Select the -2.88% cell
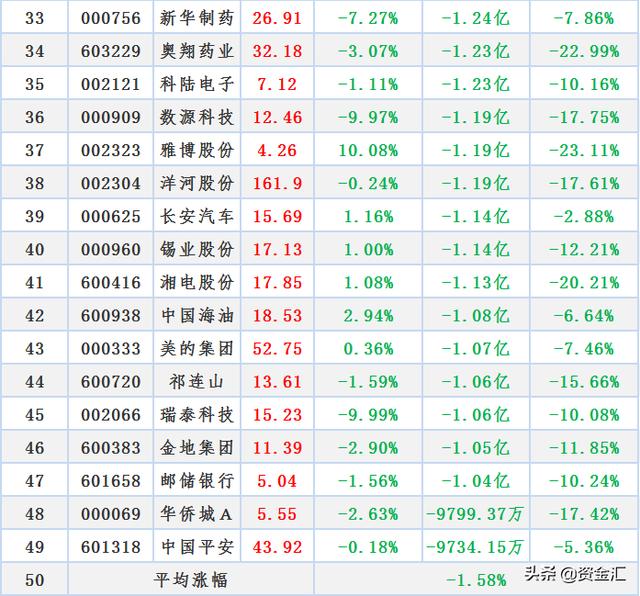 click(x=584, y=217)
